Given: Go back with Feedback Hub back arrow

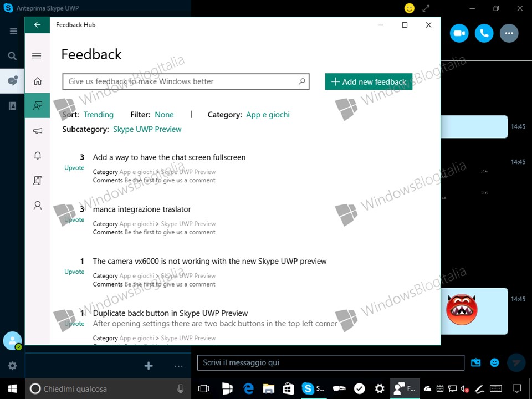Looking at the screenshot, I should click(x=37, y=25).
